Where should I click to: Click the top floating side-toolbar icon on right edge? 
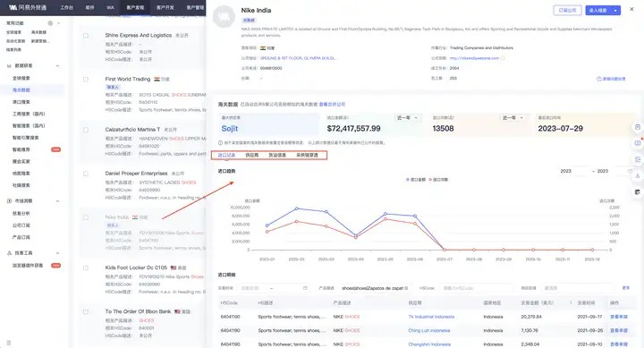point(638,127)
